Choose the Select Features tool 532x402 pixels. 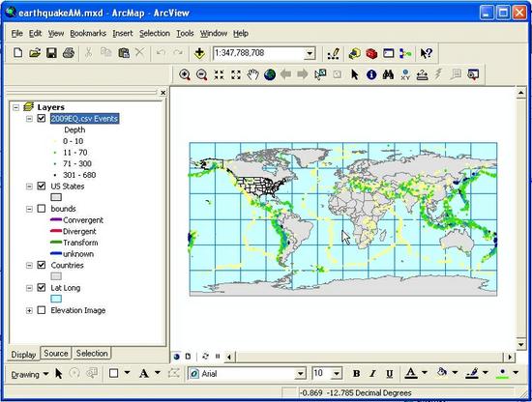pos(320,74)
